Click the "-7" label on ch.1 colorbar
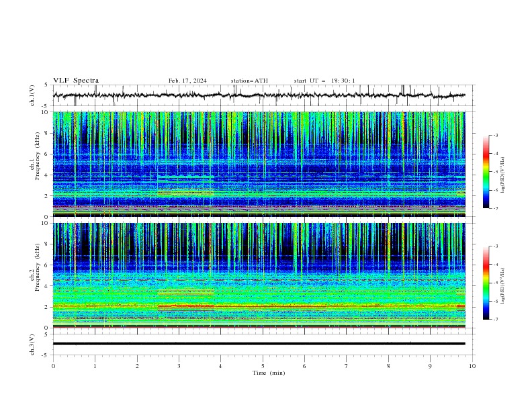The height and width of the screenshot is (411, 532). click(x=496, y=208)
